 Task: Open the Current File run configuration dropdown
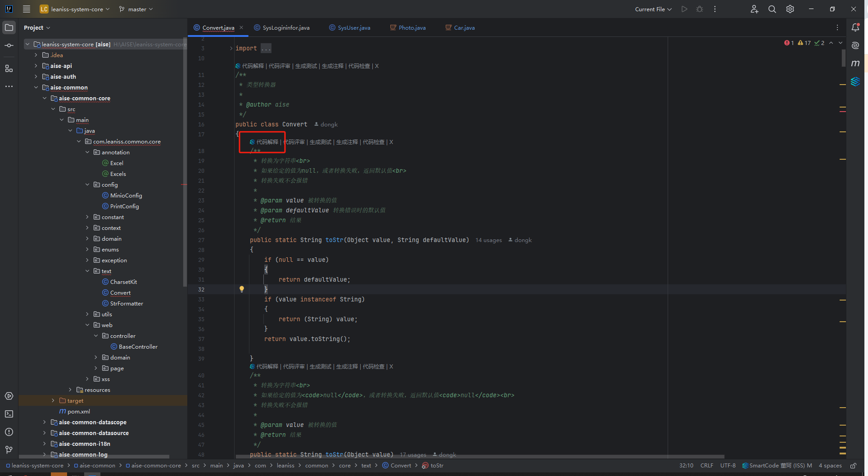(x=653, y=9)
